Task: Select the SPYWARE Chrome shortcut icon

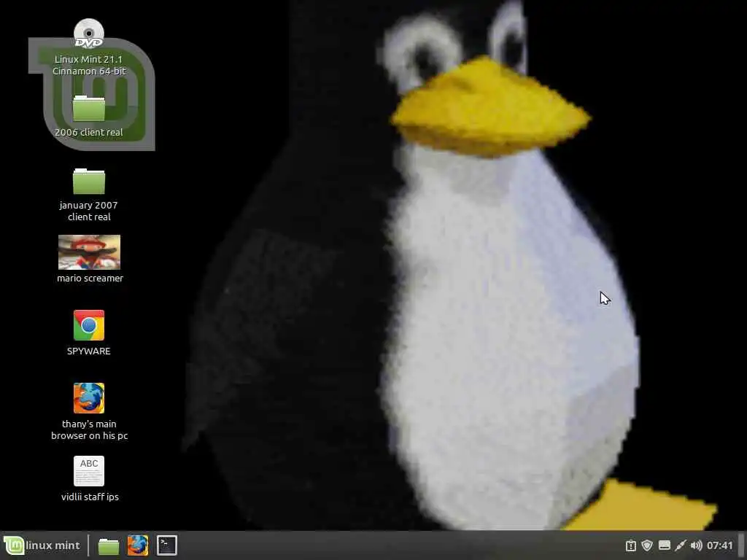Action: coord(88,325)
